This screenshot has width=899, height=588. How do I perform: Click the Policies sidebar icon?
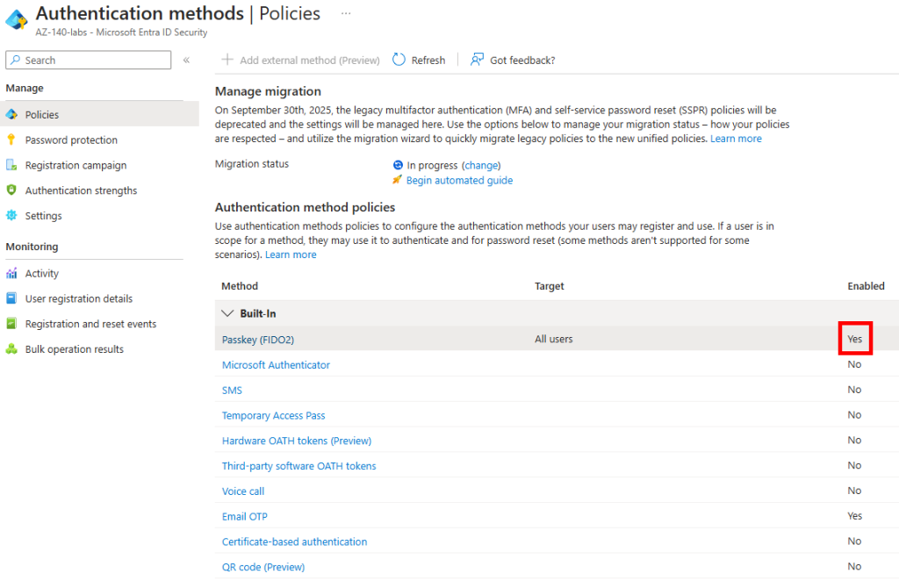click(11, 115)
